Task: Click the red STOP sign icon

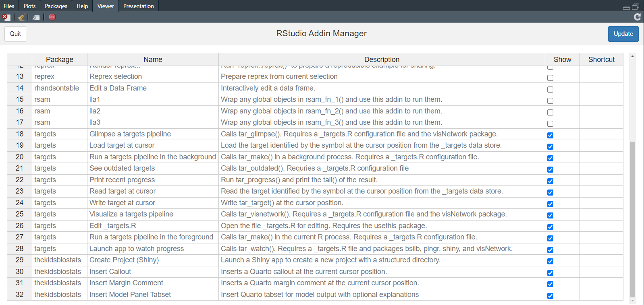Action: point(52,17)
